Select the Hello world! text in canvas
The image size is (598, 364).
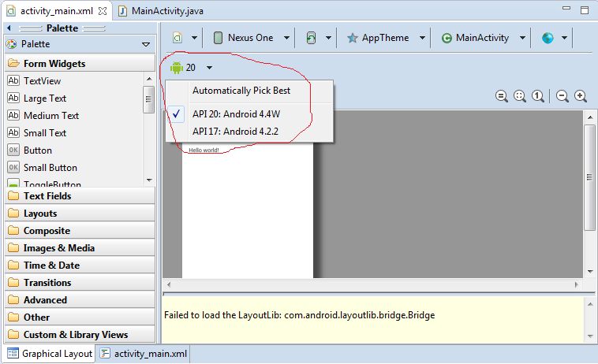pyautogui.click(x=204, y=150)
